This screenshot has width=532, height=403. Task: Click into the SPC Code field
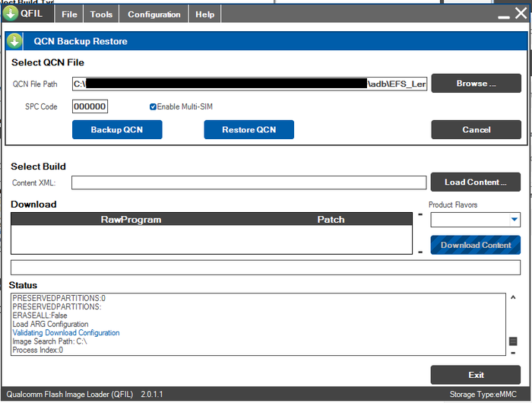(90, 106)
